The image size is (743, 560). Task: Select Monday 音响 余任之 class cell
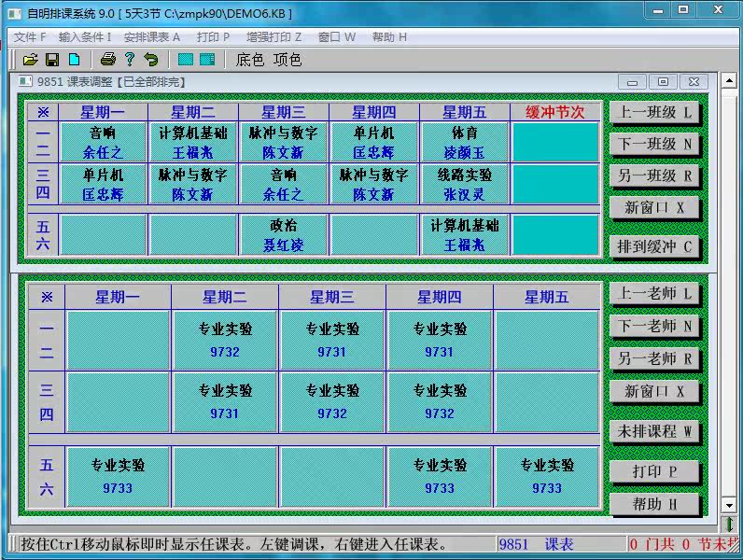(x=103, y=142)
